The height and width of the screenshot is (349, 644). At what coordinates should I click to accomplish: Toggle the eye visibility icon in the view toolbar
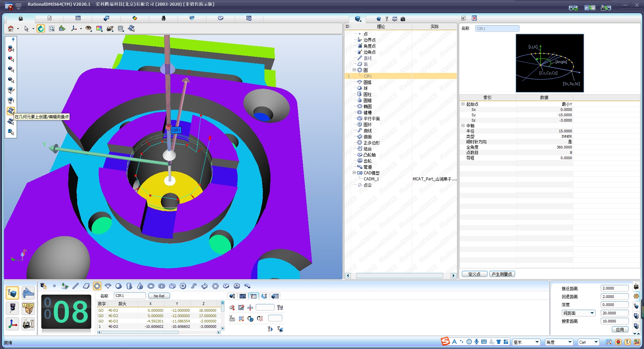pos(88,29)
